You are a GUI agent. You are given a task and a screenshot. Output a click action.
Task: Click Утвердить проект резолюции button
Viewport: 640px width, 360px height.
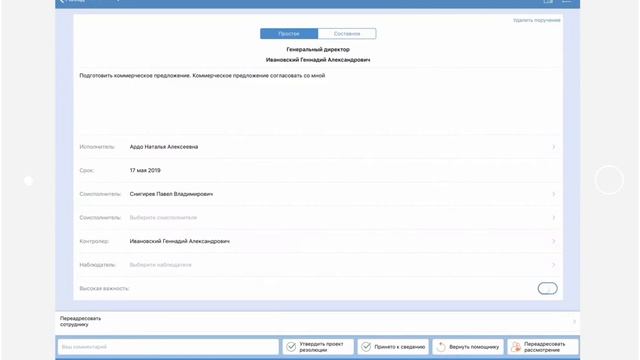click(318, 347)
